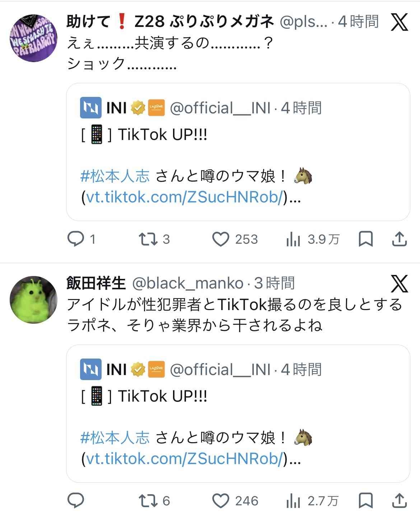Open the purple profile avatar of first poster
The height and width of the screenshot is (524, 420).
(33, 38)
